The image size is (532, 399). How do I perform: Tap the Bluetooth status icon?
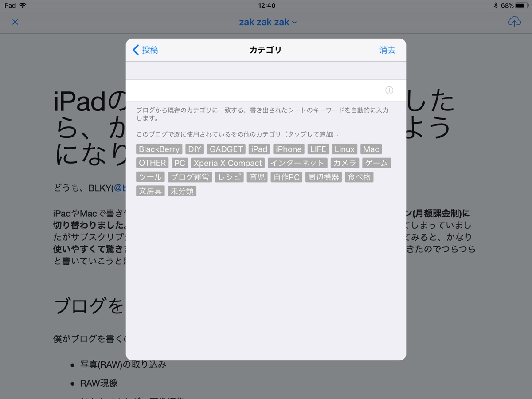[x=496, y=5]
